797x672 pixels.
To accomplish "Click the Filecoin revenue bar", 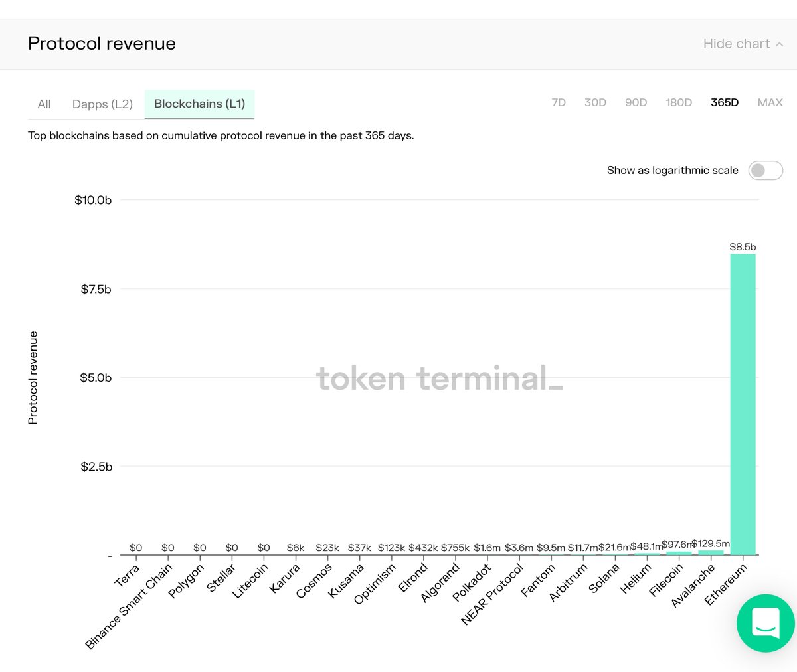I will tap(679, 553).
